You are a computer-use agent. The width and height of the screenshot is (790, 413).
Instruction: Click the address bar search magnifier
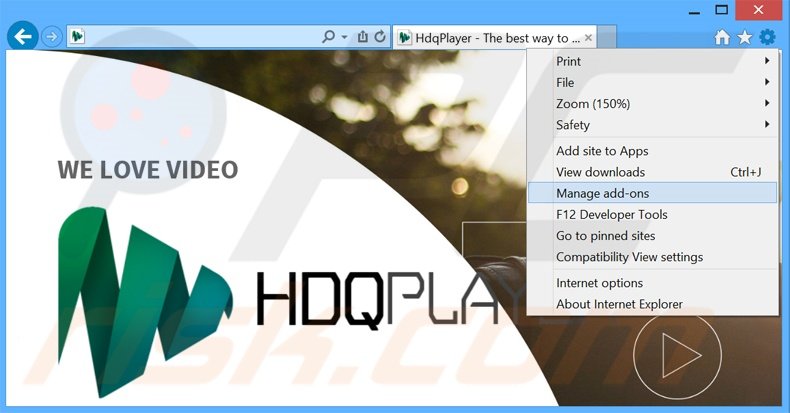point(328,37)
